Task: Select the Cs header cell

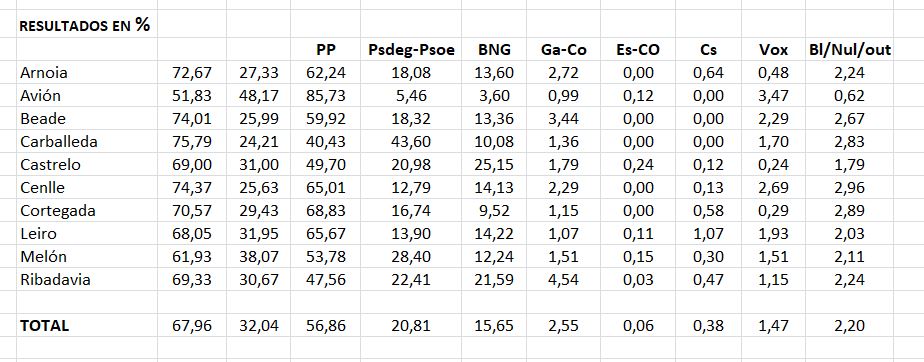Action: coord(709,50)
